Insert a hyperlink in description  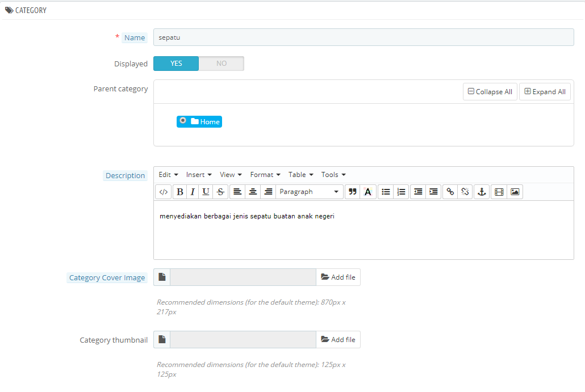point(450,192)
